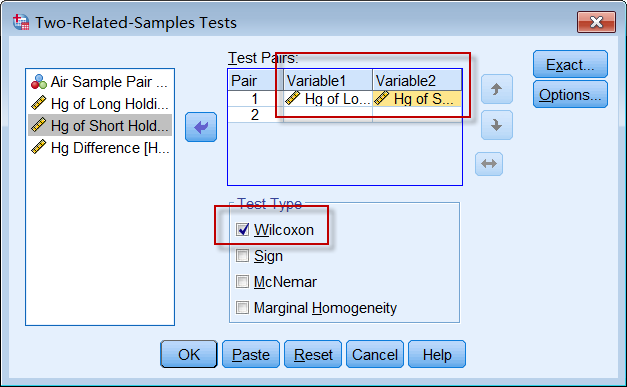Viewport: 627px width, 387px height.
Task: Open the Exact... dialog
Action: pyautogui.click(x=570, y=64)
